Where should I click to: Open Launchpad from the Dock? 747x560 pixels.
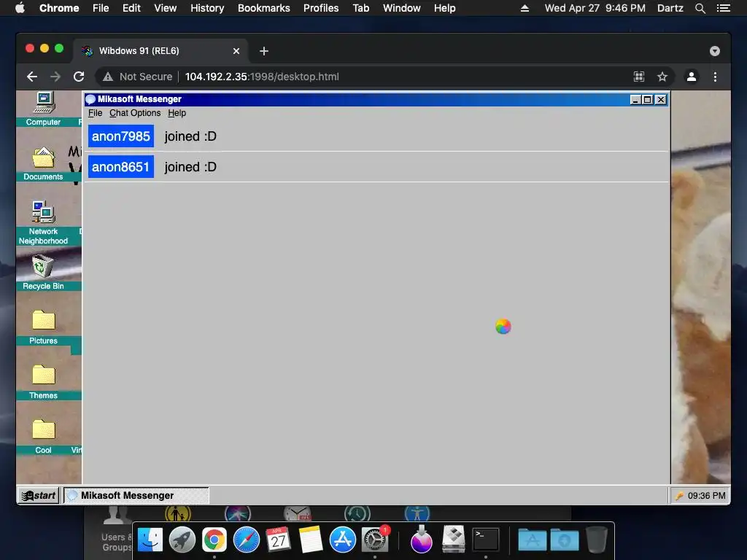(182, 540)
